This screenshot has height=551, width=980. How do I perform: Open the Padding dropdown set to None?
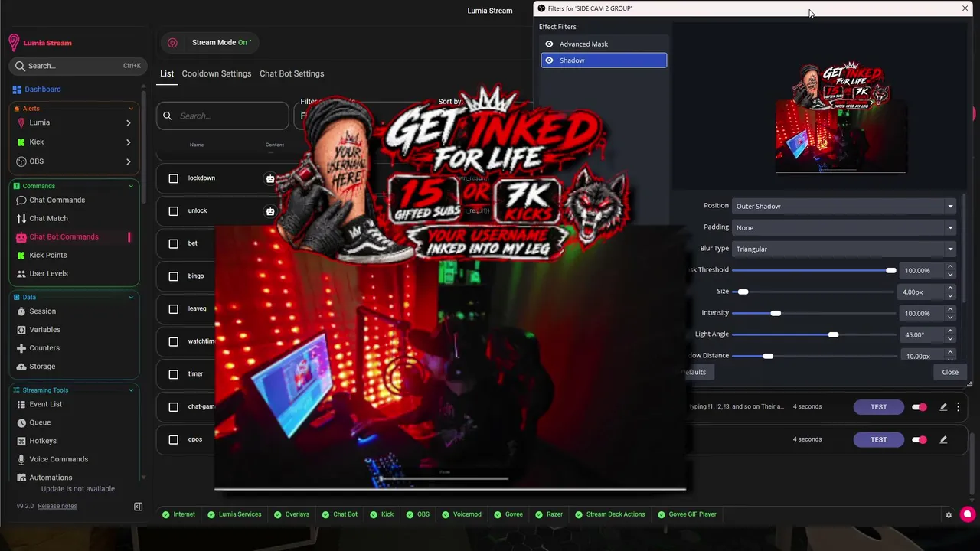(x=844, y=227)
